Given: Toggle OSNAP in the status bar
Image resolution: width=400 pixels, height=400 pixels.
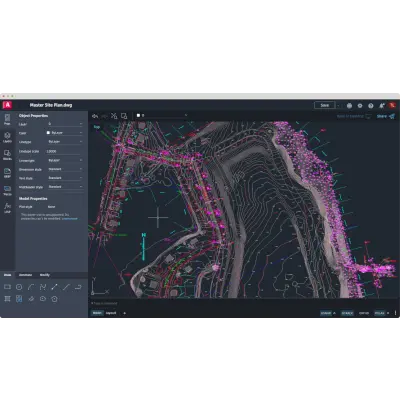Looking at the screenshot, I should pos(326,313).
